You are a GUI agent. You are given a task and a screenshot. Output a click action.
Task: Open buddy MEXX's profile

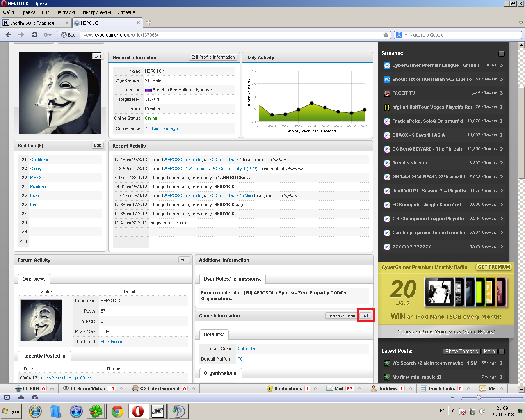coord(36,178)
